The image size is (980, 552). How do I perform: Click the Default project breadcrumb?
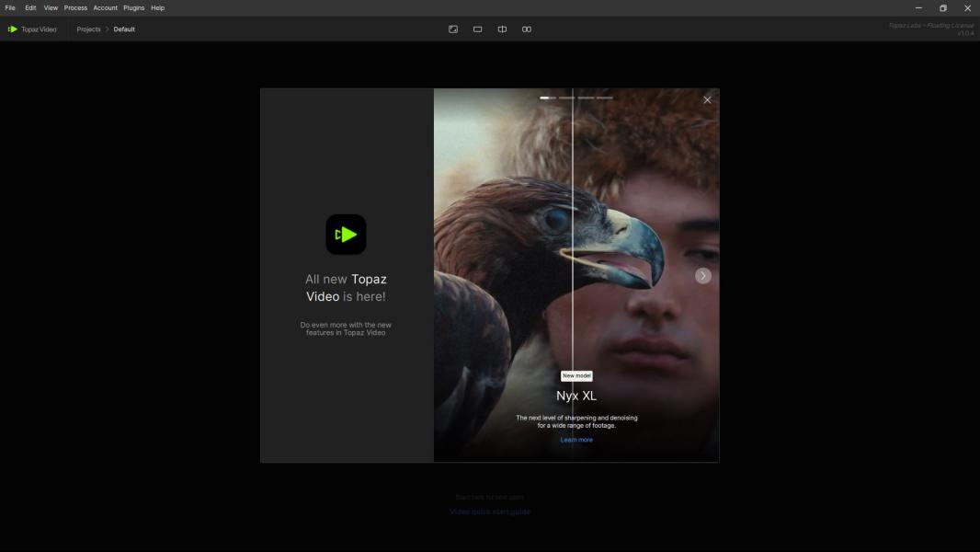pos(124,29)
